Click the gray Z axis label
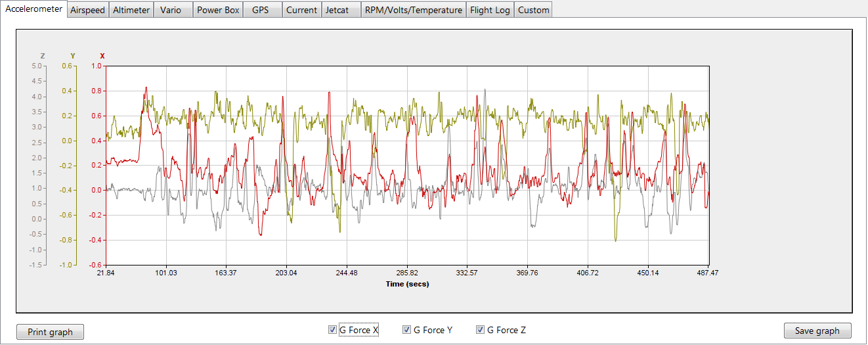868x345 pixels. click(x=43, y=56)
